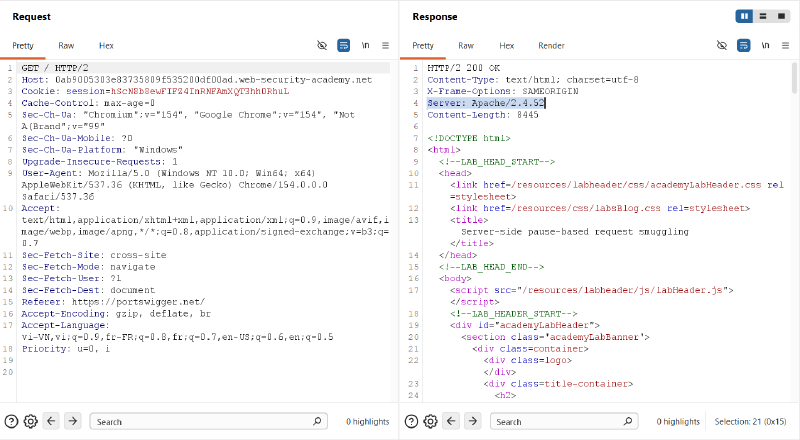Click magnifier icon in Request search field
Screen dimensions: 800x440
tap(317, 421)
